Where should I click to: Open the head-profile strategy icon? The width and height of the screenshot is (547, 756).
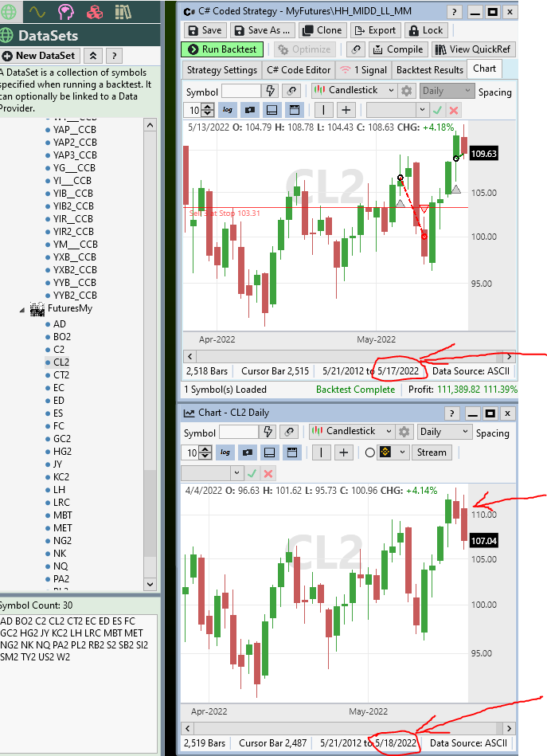point(65,12)
